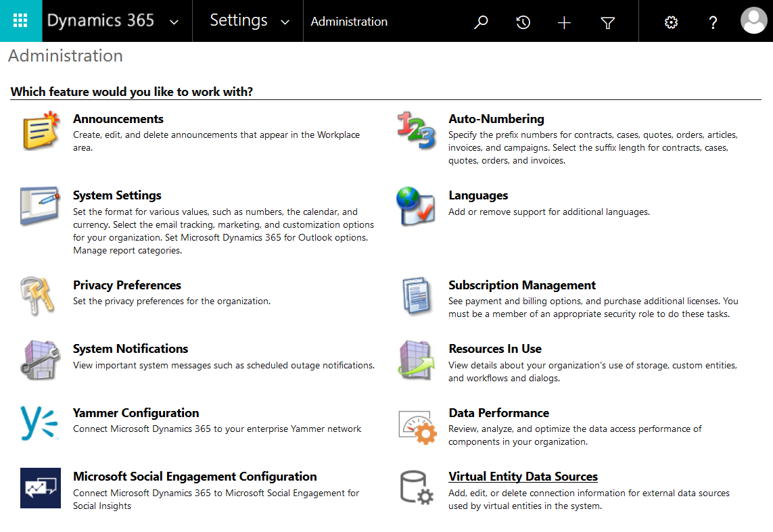Click the Subscription Management documents icon
The image size is (773, 532).
pos(417,295)
